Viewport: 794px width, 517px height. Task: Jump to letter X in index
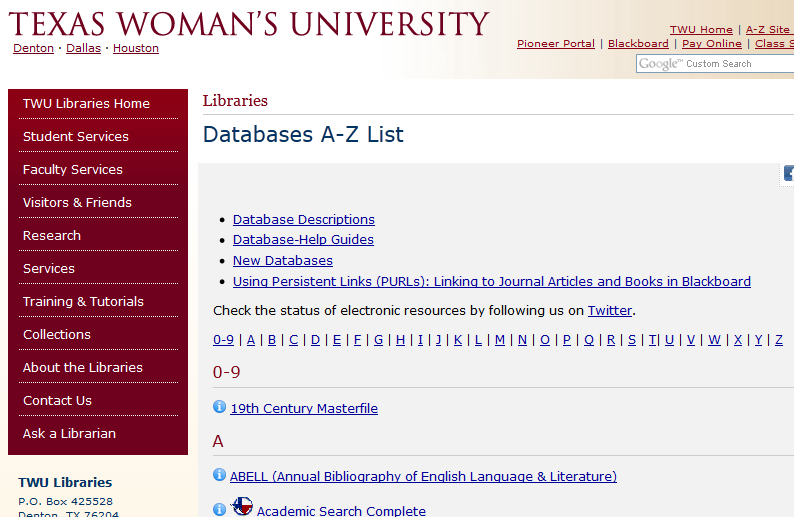(738, 340)
